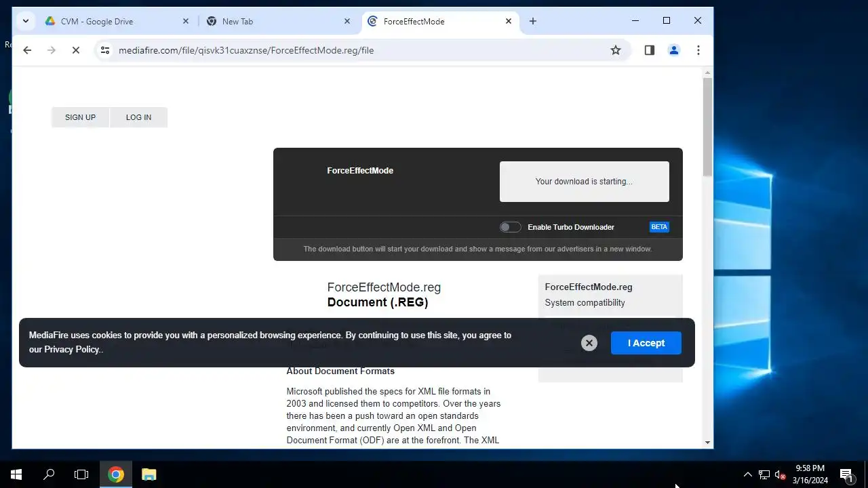
Task: Open Chrome side panel
Action: point(650,50)
